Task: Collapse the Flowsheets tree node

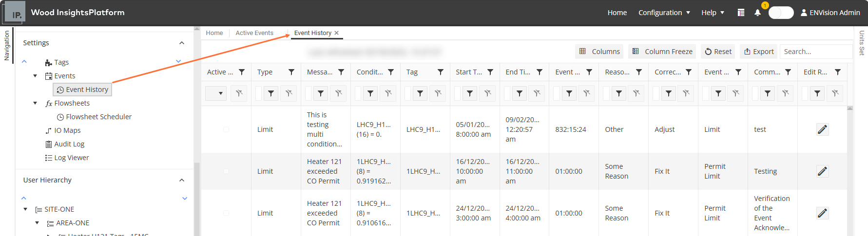Action: [35, 103]
